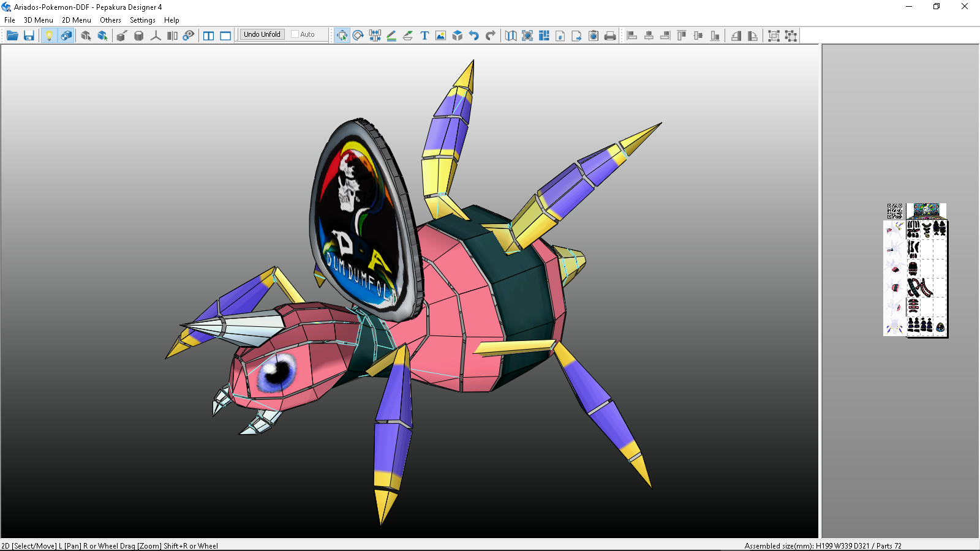Select the blue cube with green cursor tool
Screen dimensions: 980x551
pos(102,36)
